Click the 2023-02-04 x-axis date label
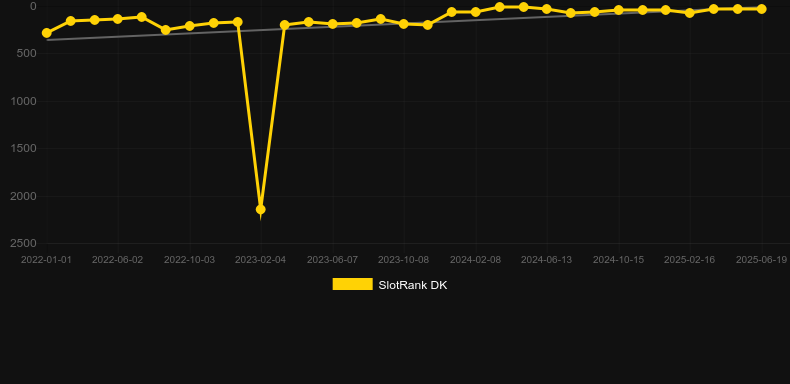790x384 pixels. click(x=260, y=260)
